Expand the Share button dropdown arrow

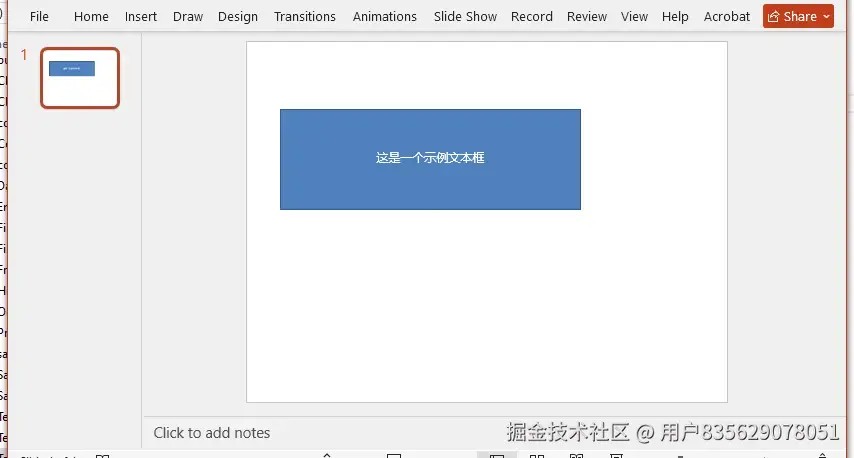[826, 17]
